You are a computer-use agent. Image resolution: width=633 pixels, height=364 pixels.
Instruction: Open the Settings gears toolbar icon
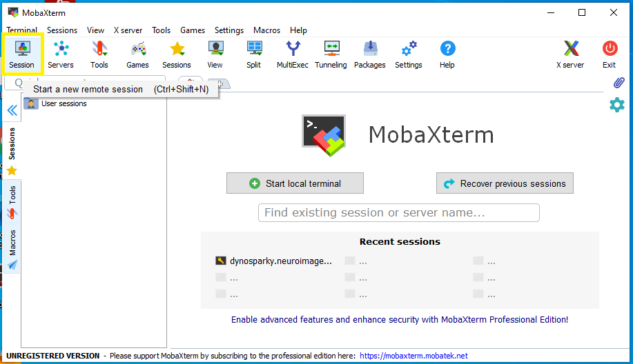409,54
